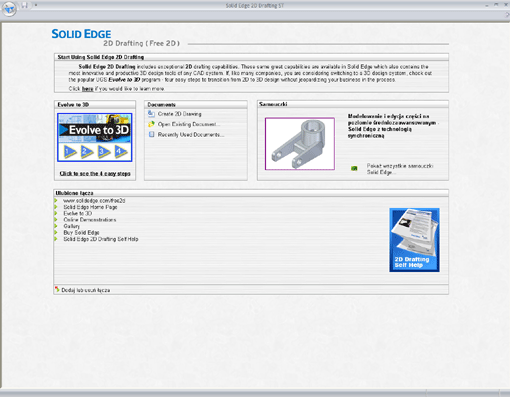Open Recently Used Documents link

click(x=191, y=135)
